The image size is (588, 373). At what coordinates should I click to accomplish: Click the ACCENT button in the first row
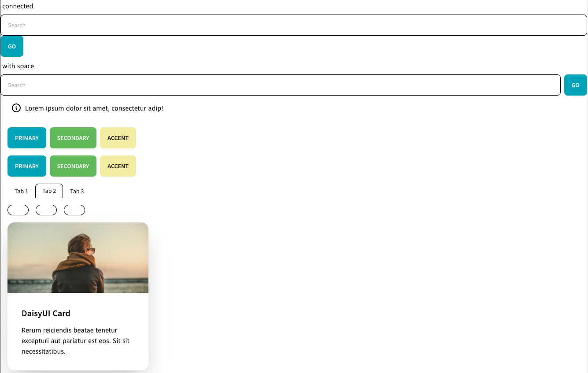pos(118,138)
